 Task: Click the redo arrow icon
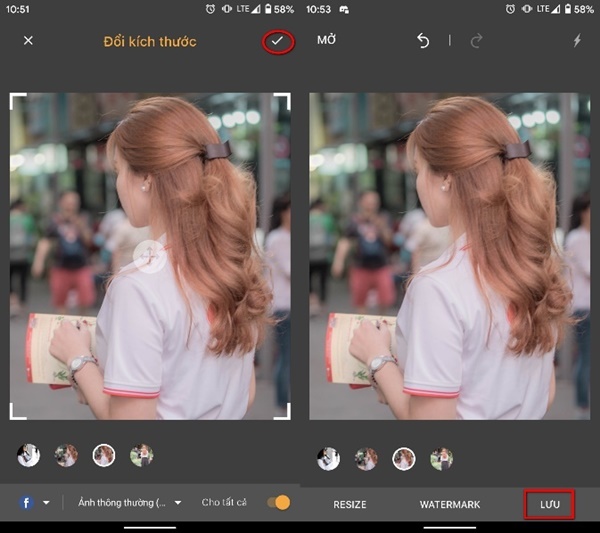click(x=476, y=41)
